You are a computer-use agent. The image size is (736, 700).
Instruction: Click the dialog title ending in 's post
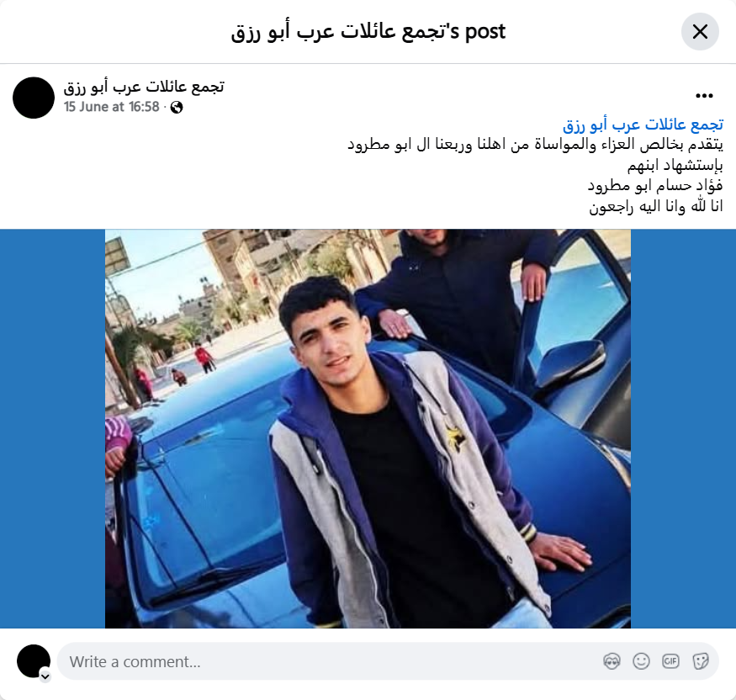pos(368,32)
